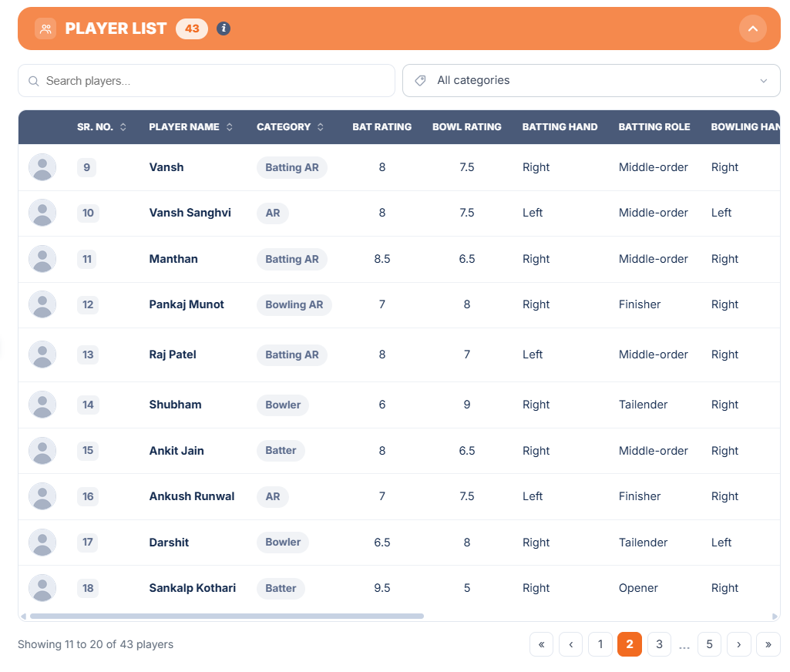Click the BOWL RATING column header
Image resolution: width=790 pixels, height=672 pixels.
466,127
